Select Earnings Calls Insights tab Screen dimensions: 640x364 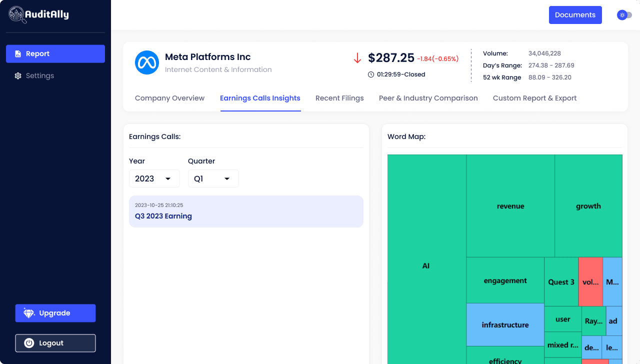(x=260, y=98)
